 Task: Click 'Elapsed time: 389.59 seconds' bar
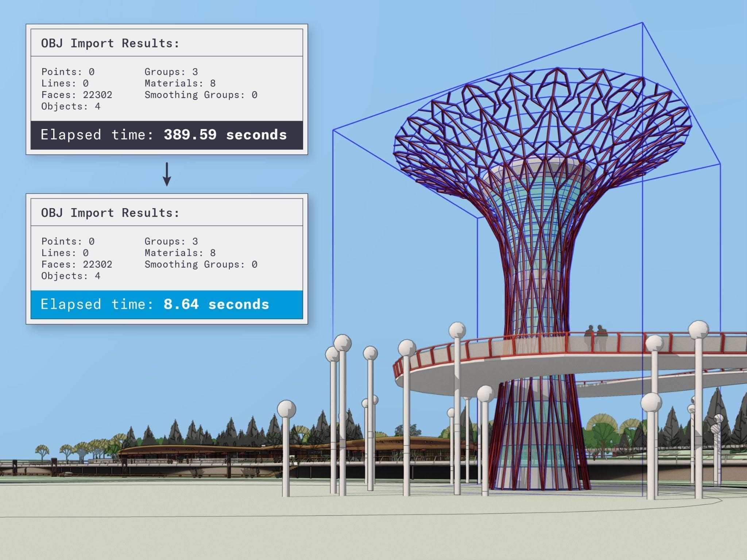pyautogui.click(x=167, y=135)
